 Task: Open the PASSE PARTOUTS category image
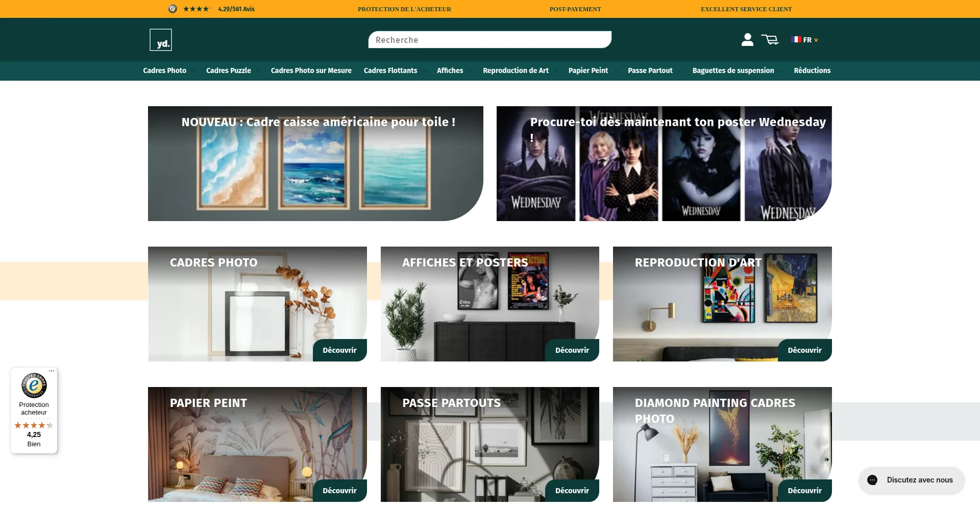pos(490,444)
